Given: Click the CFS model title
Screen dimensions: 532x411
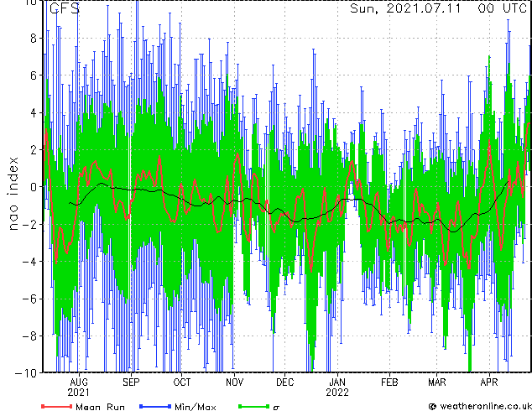Looking at the screenshot, I should tap(65, 8).
